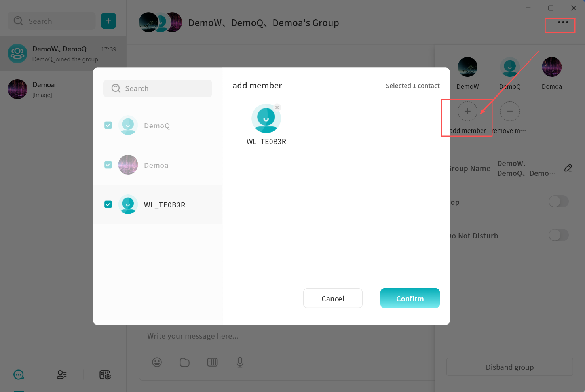This screenshot has width=585, height=392.
Task: Click the Demoa checkbox
Action: pyautogui.click(x=108, y=165)
